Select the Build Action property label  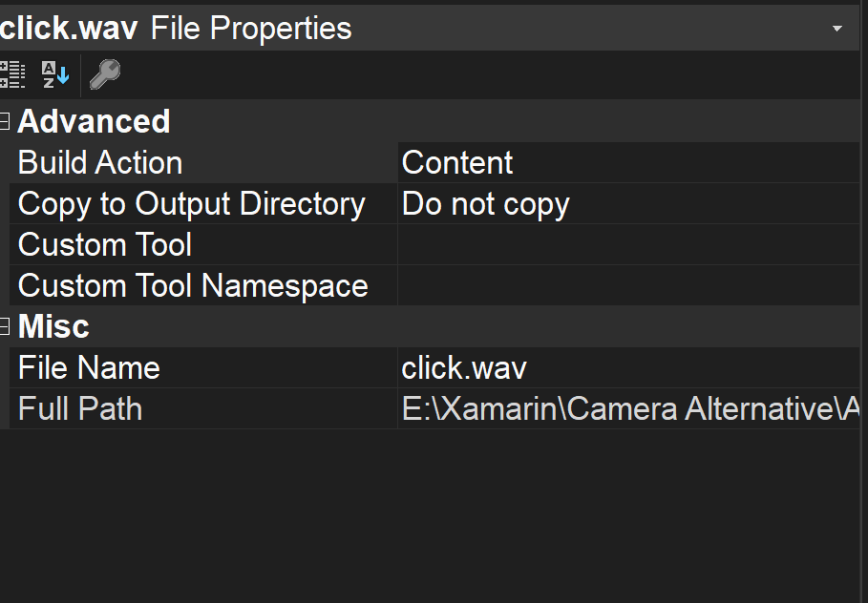point(99,162)
